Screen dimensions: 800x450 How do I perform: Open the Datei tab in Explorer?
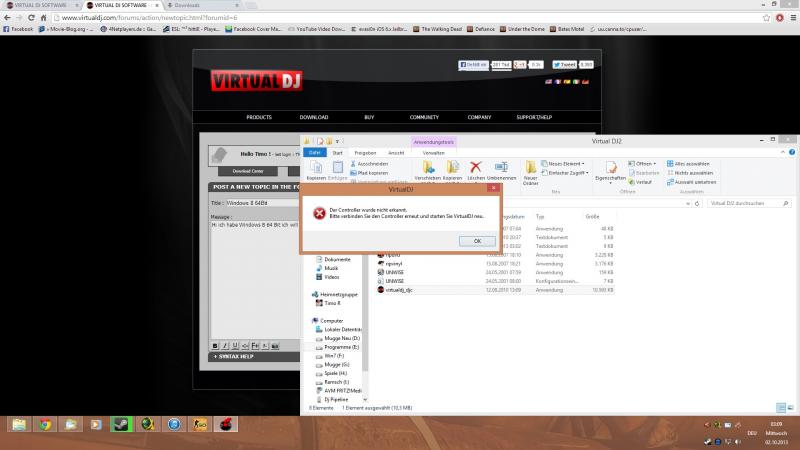pos(315,153)
